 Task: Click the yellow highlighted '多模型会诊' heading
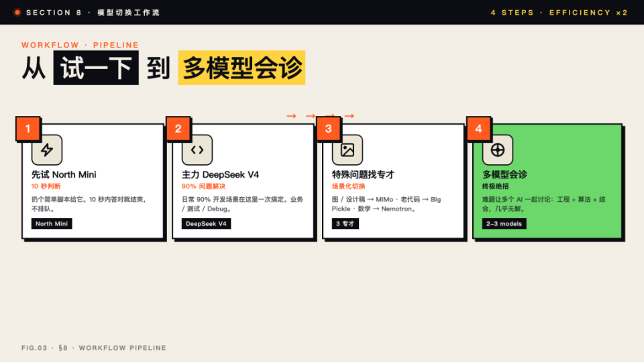[242, 68]
